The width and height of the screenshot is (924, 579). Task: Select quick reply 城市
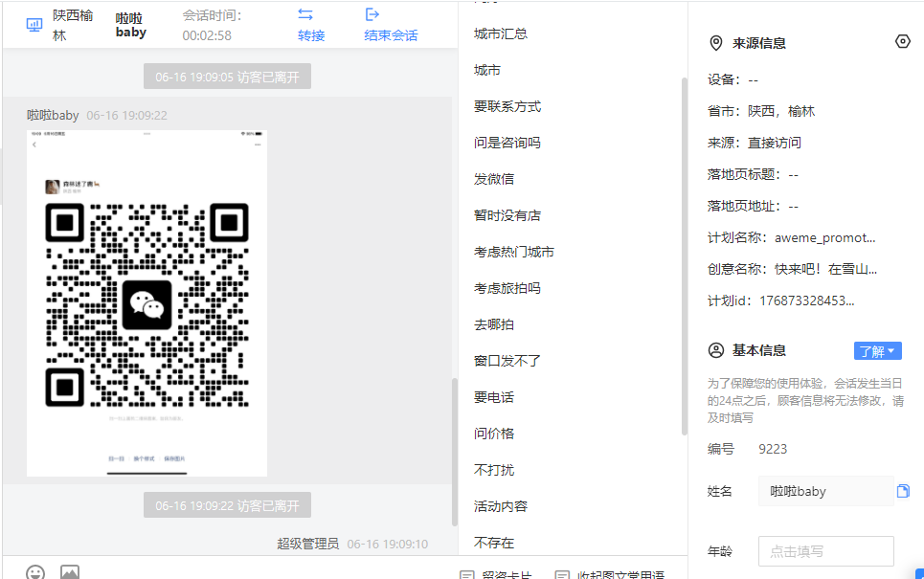tap(486, 70)
